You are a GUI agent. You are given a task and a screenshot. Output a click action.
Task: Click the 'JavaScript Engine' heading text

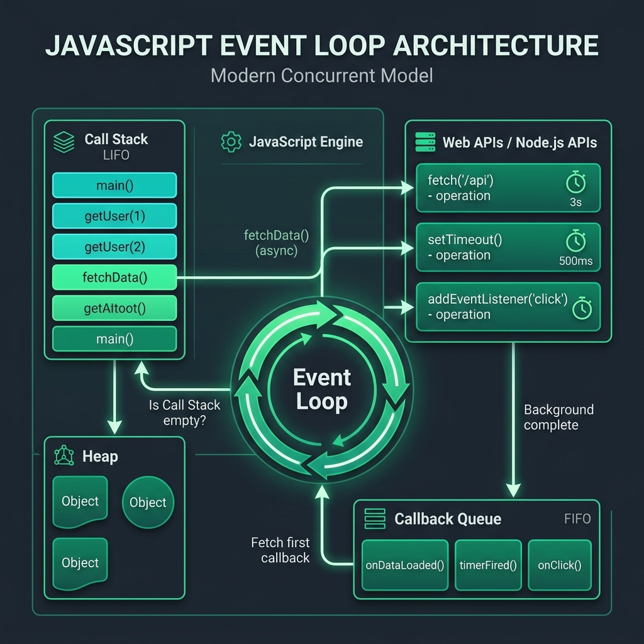coord(306,142)
